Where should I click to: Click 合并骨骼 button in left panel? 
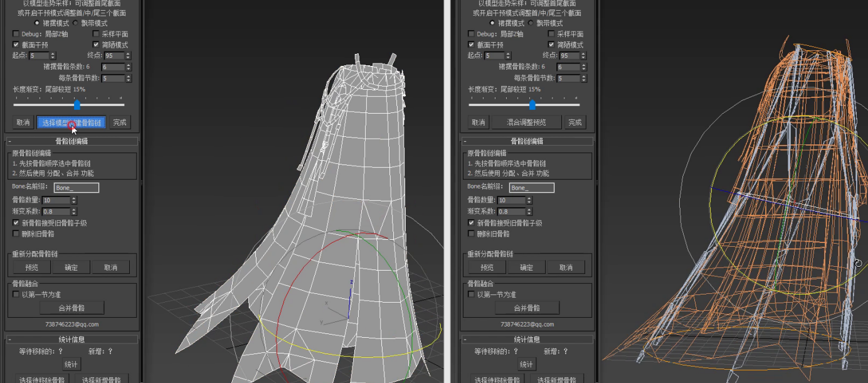tap(71, 308)
